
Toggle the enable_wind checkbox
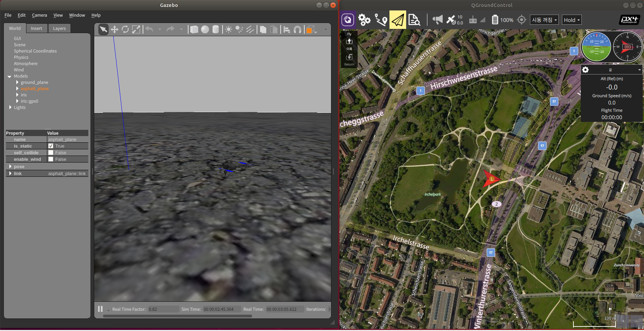coord(51,159)
